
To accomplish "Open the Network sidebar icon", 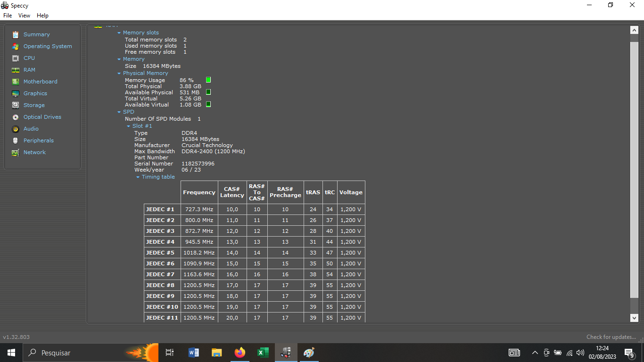I will (x=16, y=152).
